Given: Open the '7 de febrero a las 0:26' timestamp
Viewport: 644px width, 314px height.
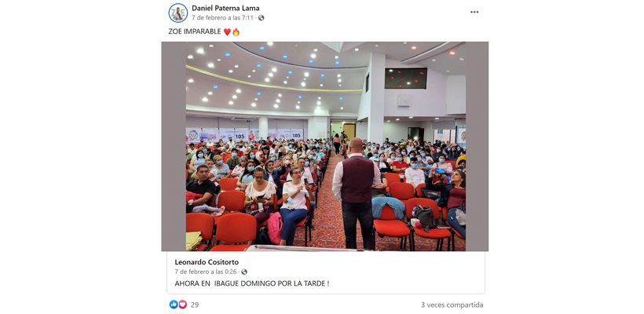Looking at the screenshot, I should tap(207, 272).
